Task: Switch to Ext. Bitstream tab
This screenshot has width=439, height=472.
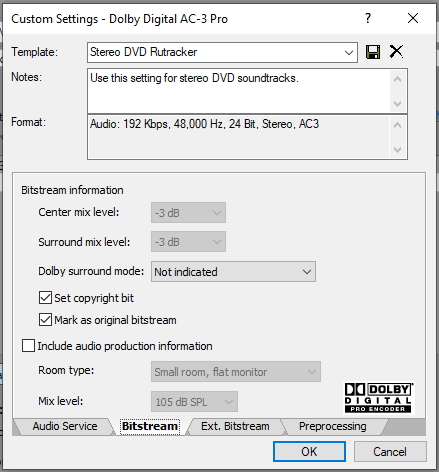Action: pos(235,426)
